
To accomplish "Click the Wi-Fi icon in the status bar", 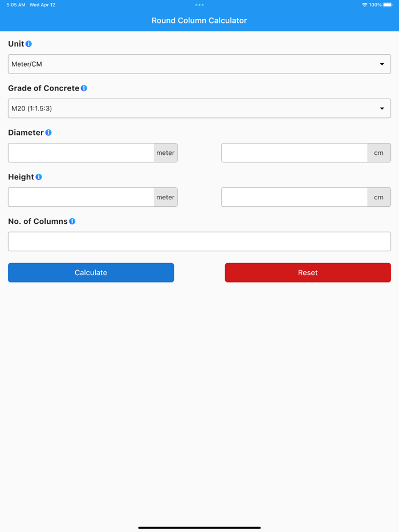I will (x=364, y=5).
